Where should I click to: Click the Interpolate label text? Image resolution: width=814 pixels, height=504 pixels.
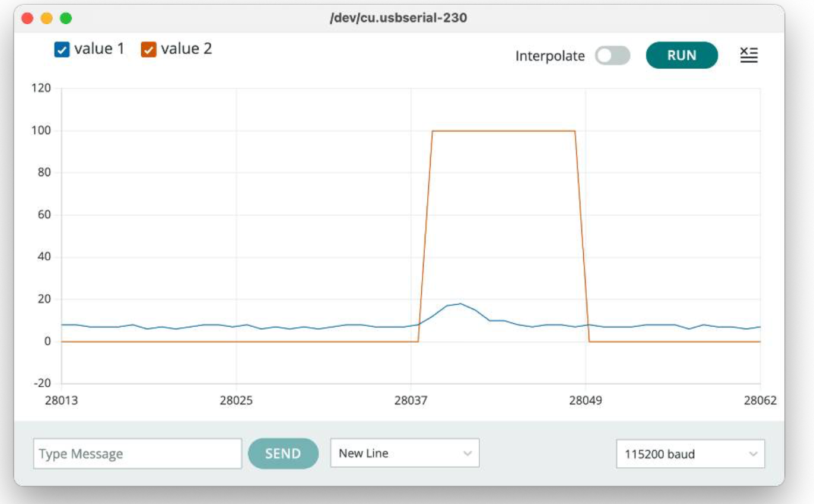[550, 56]
